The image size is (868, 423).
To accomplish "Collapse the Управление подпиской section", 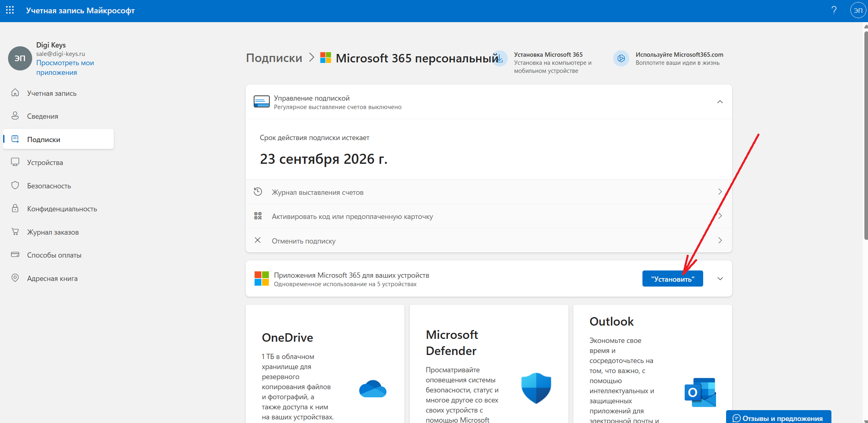I will click(720, 102).
